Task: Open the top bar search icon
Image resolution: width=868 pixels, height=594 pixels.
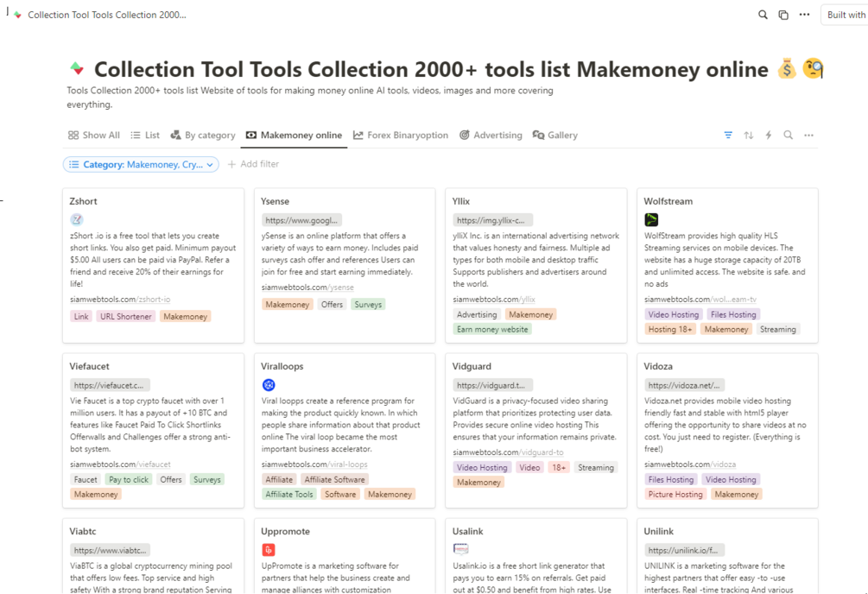Action: coord(763,15)
